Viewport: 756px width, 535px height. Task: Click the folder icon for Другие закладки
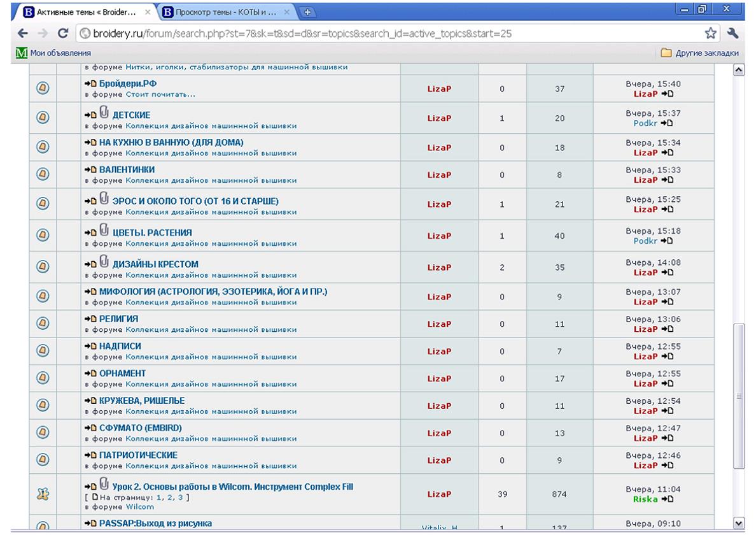pos(666,53)
